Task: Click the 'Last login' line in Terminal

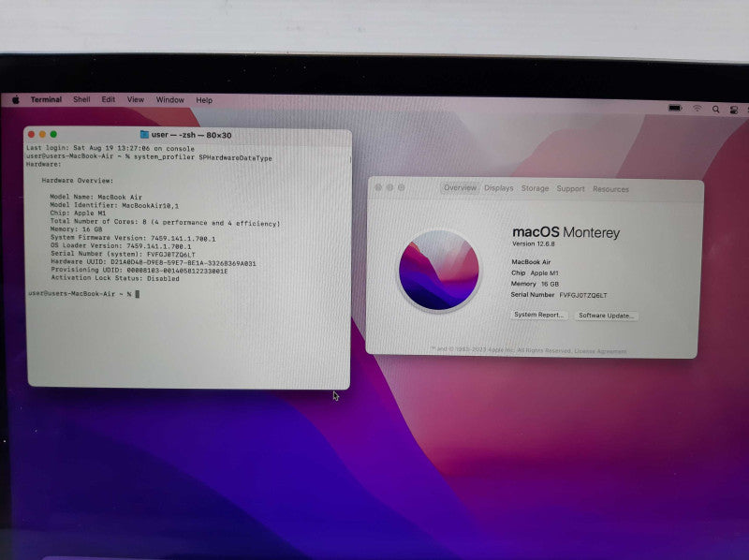Action: coord(110,148)
